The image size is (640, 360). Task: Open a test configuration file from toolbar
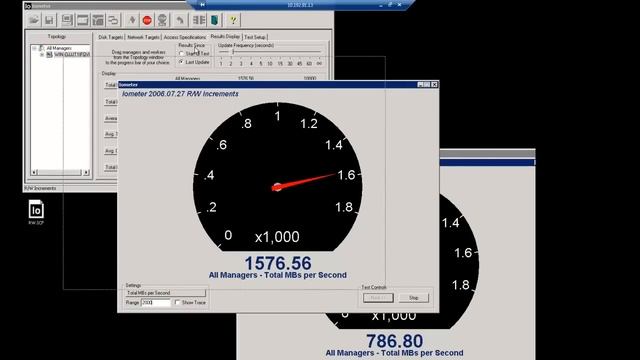point(34,20)
